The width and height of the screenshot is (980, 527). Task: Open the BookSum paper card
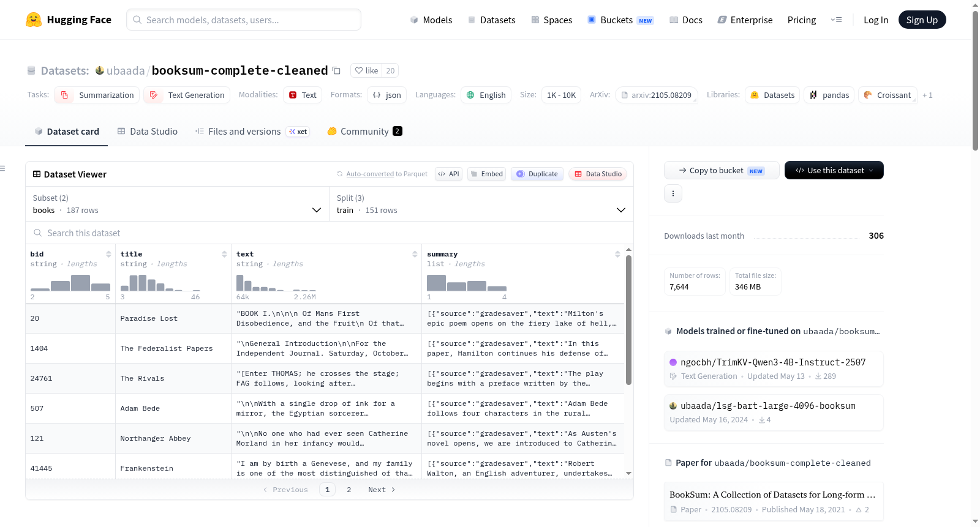click(x=774, y=501)
